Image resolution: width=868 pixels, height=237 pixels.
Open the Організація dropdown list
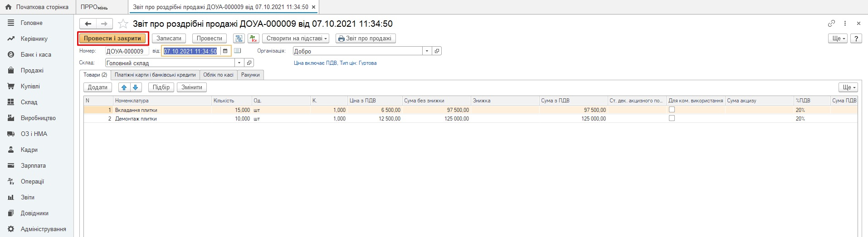point(427,51)
